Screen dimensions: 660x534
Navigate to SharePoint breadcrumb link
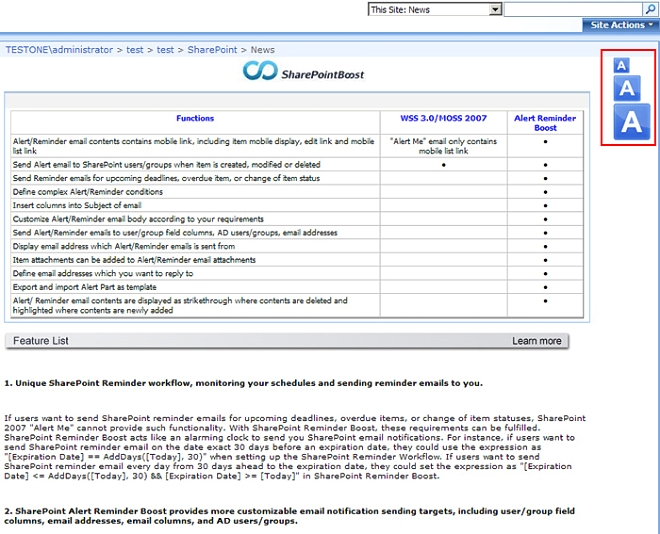click(212, 50)
